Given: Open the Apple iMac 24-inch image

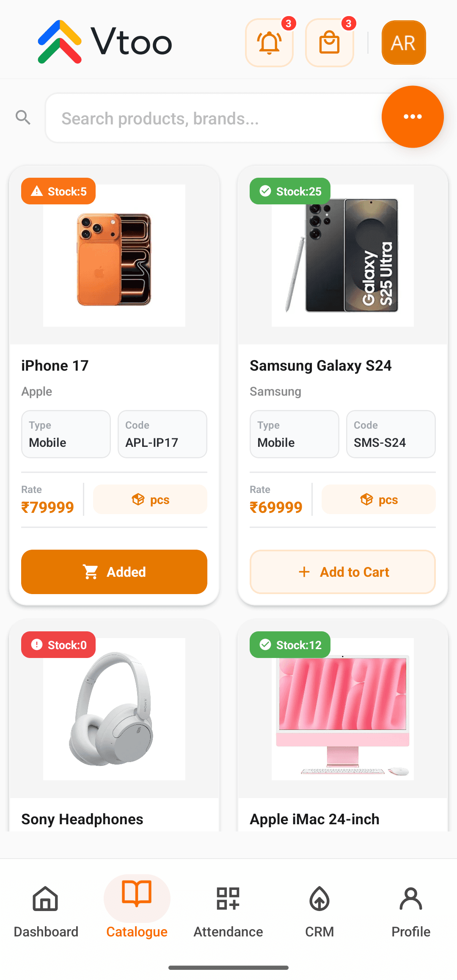Looking at the screenshot, I should pyautogui.click(x=343, y=709).
